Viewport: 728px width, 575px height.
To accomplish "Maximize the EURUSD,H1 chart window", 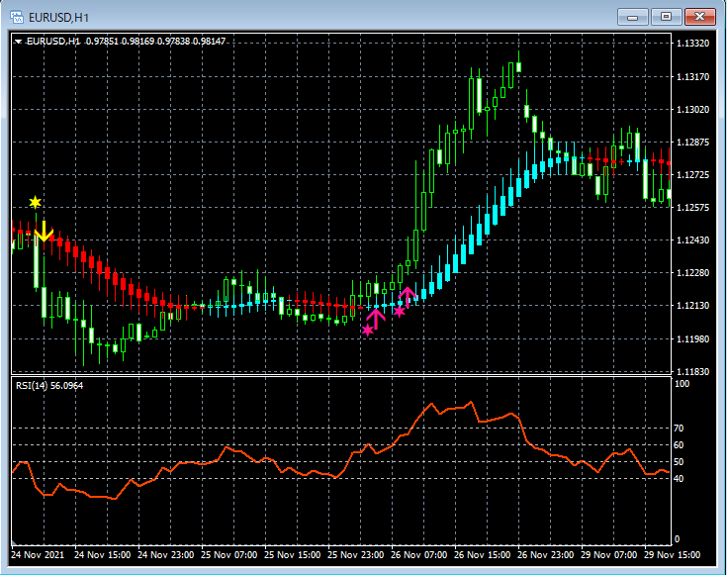I will (x=666, y=17).
